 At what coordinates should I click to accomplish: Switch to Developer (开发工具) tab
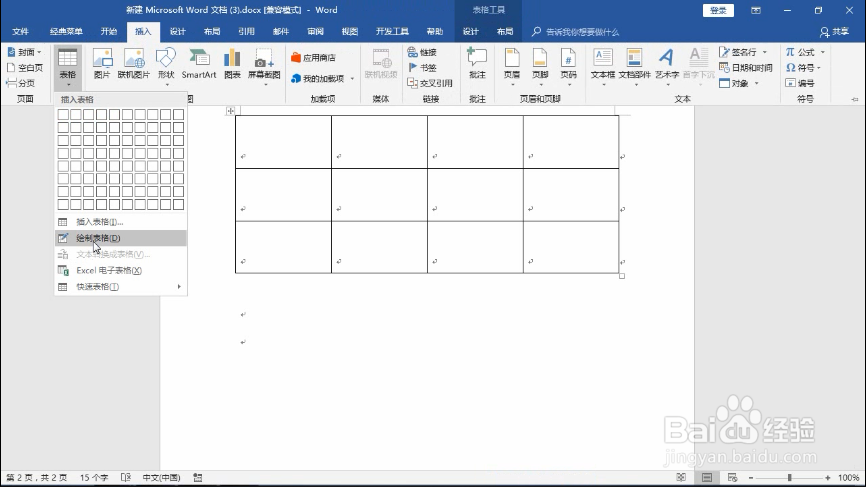coord(392,31)
